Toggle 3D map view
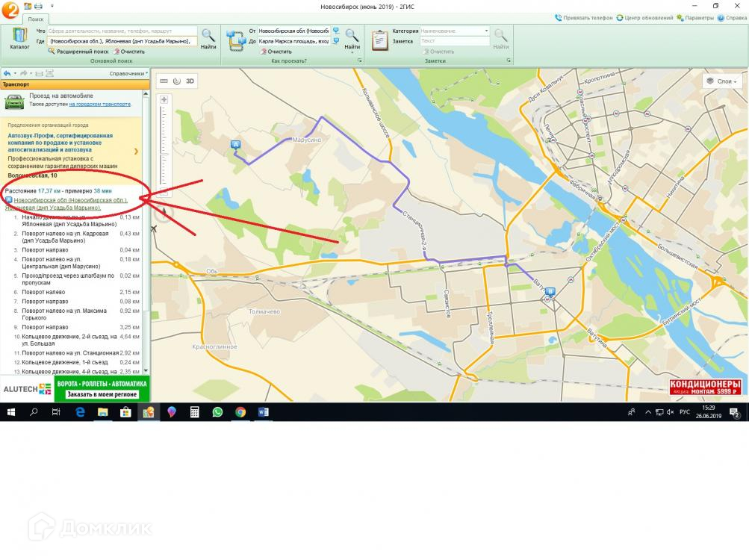749x560 pixels. tap(190, 81)
